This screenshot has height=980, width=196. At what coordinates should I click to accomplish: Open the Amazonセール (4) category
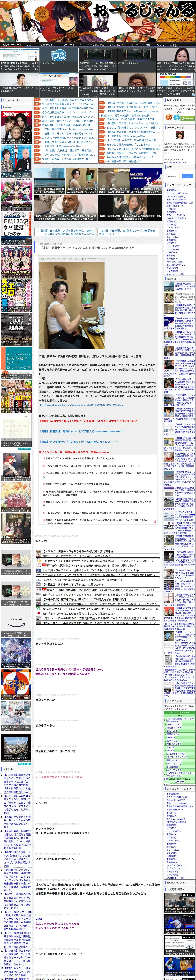coord(175,274)
